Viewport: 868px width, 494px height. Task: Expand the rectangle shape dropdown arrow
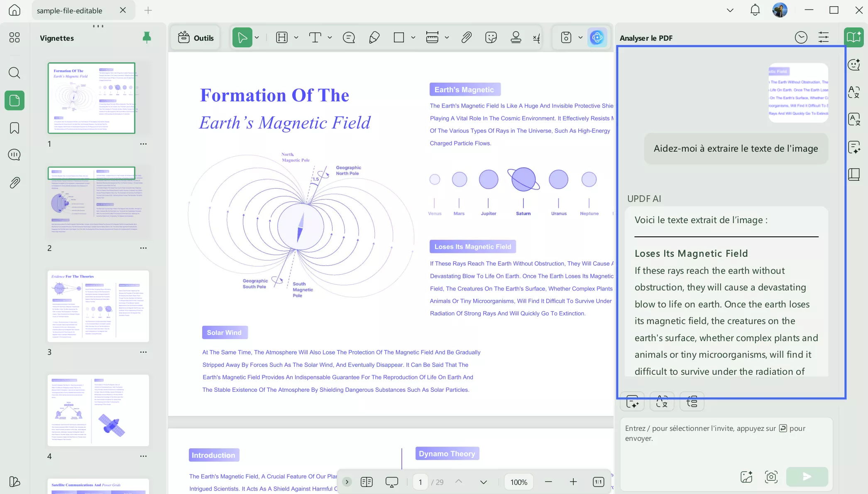(413, 38)
